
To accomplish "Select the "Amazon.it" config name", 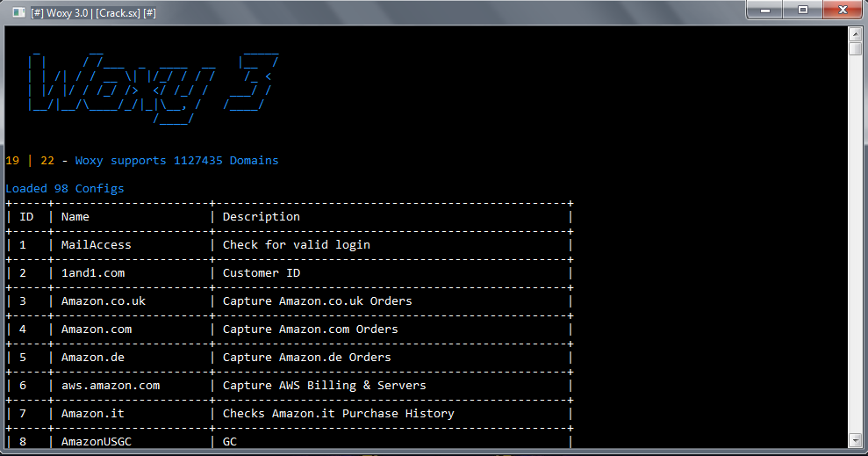I will click(93, 414).
